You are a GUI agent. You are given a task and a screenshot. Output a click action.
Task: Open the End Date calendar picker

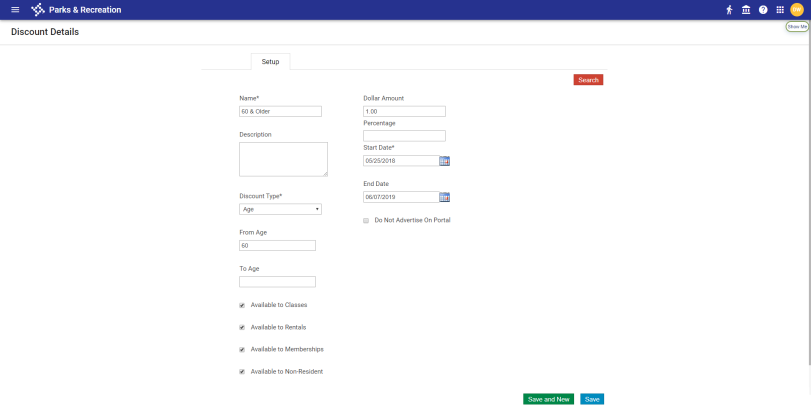[x=445, y=197]
